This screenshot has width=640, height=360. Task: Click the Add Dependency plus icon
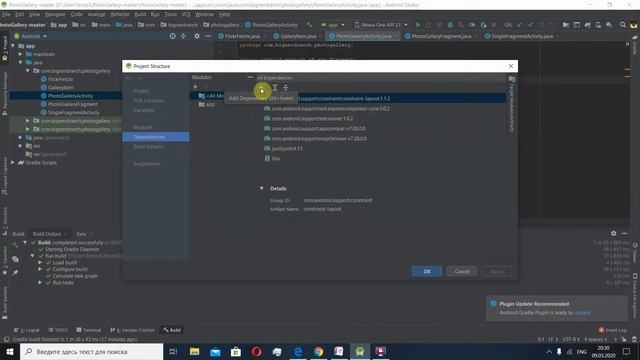[x=262, y=91]
